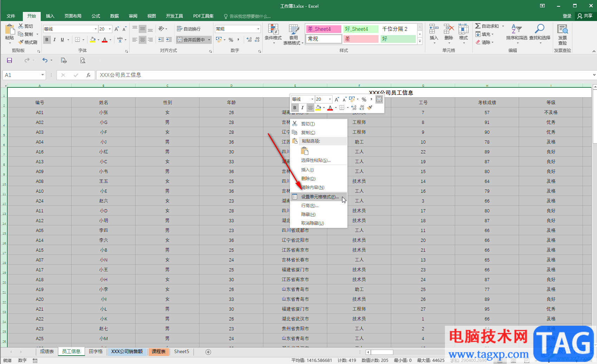Click the format painter brush in mini toolbar
This screenshot has height=364, width=597.
pyautogui.click(x=370, y=108)
